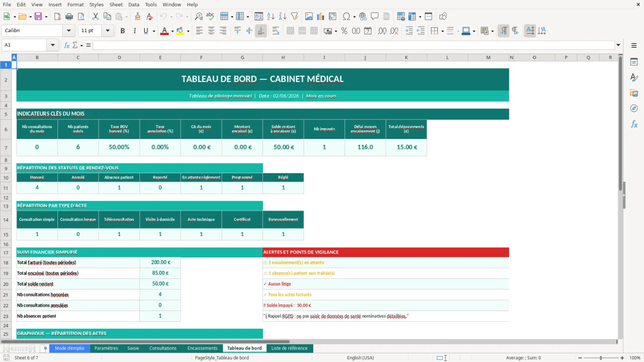Open the Export as PDF tool
Screen dimensions: 644x362
(57, 17)
